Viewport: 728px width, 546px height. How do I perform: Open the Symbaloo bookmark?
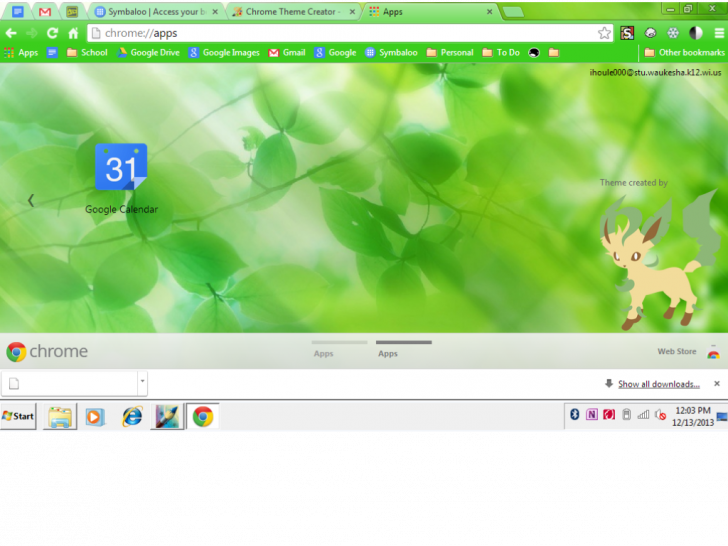(391, 52)
